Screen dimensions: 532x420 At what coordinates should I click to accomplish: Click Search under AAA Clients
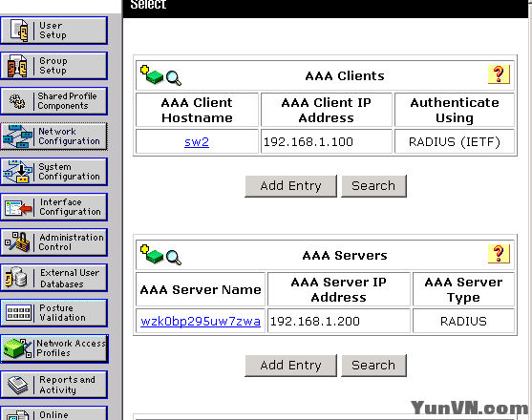tap(373, 186)
